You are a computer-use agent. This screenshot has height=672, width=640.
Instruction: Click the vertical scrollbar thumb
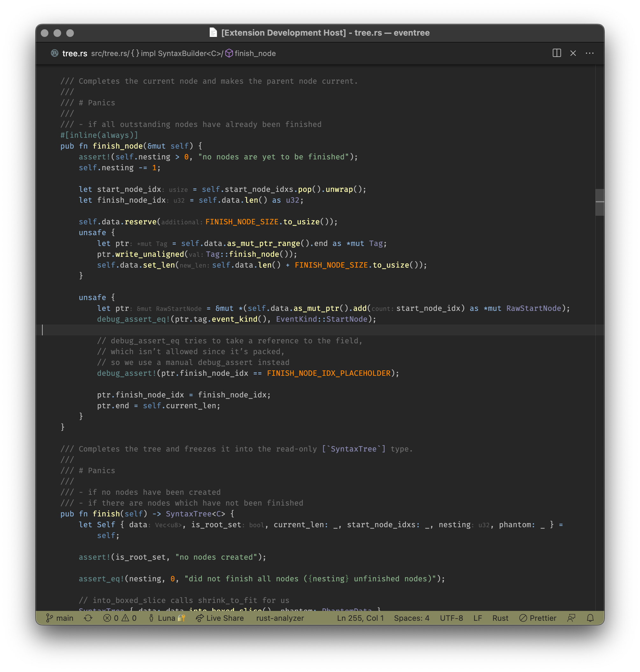[599, 202]
